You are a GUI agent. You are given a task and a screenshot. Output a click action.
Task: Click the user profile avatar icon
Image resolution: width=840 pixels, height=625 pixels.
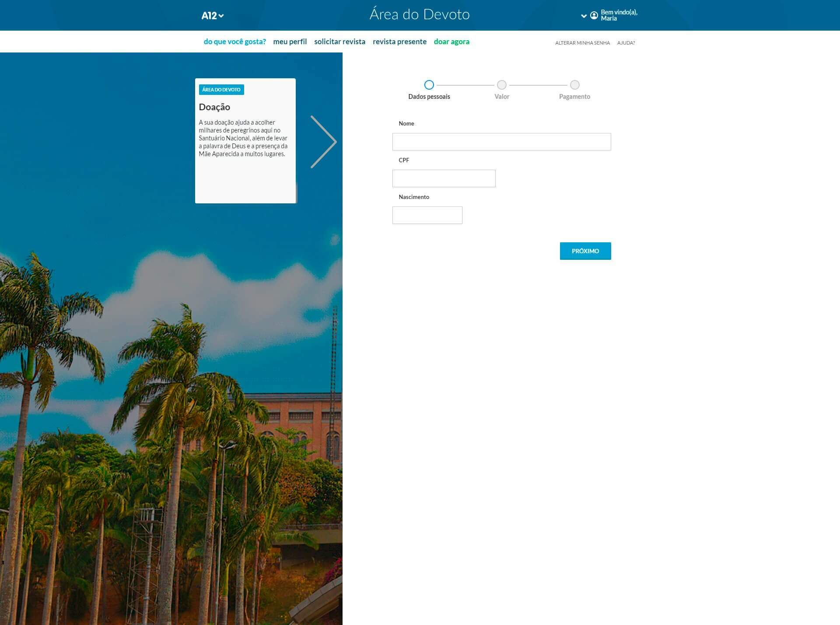click(x=594, y=15)
